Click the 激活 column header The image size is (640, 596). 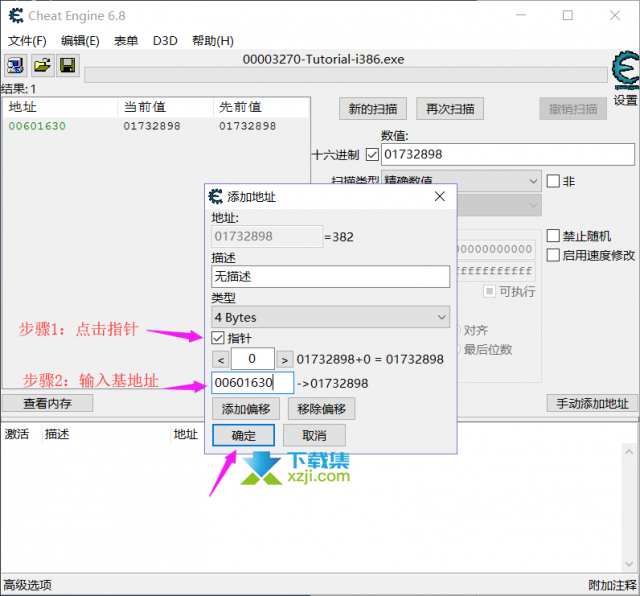click(x=17, y=434)
